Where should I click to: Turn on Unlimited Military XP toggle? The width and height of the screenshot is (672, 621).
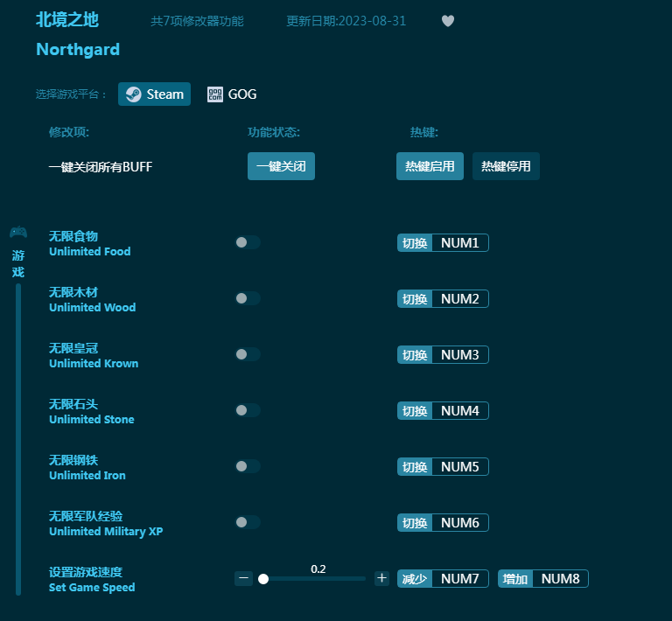[248, 522]
